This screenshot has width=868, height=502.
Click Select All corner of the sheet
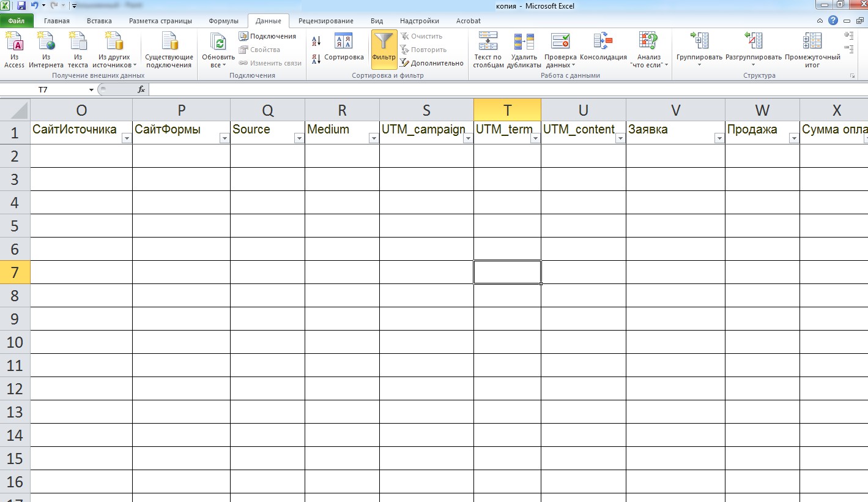[15, 110]
